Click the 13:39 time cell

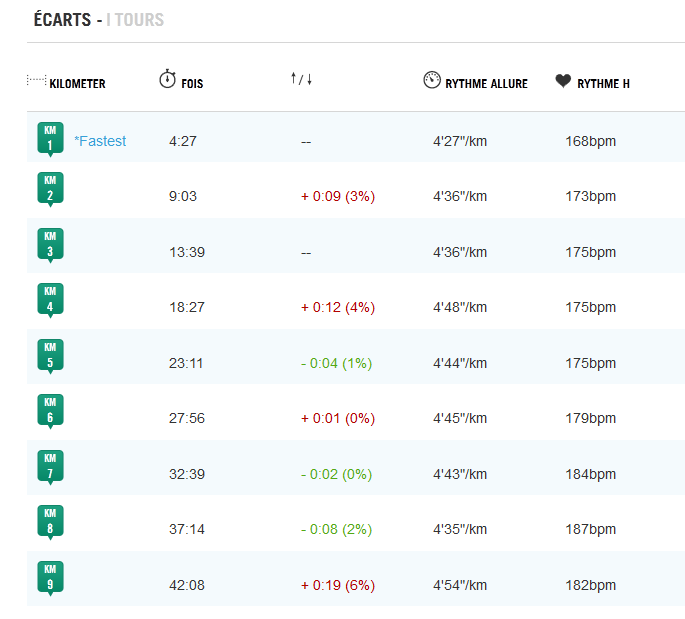click(x=187, y=252)
